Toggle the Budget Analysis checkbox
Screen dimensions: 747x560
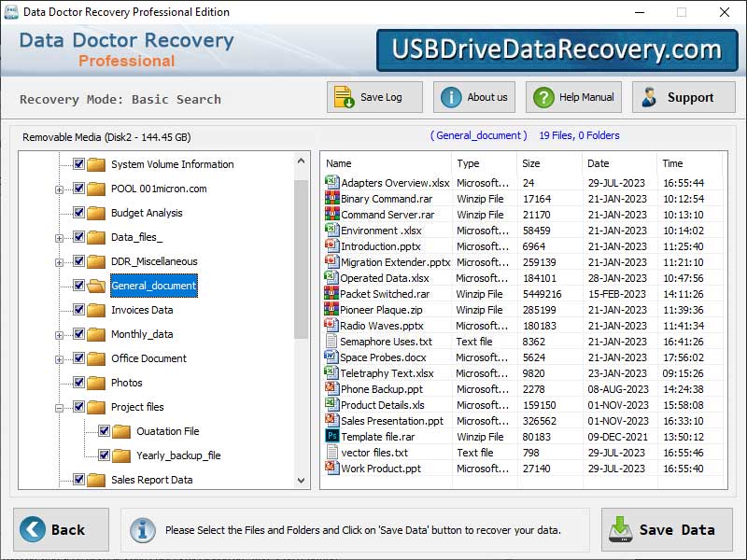point(79,212)
